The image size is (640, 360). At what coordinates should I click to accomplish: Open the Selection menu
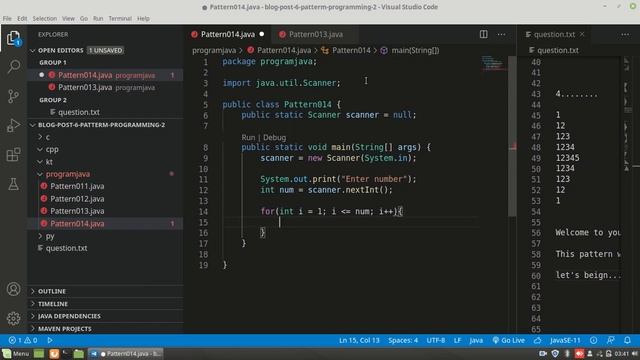44,18
